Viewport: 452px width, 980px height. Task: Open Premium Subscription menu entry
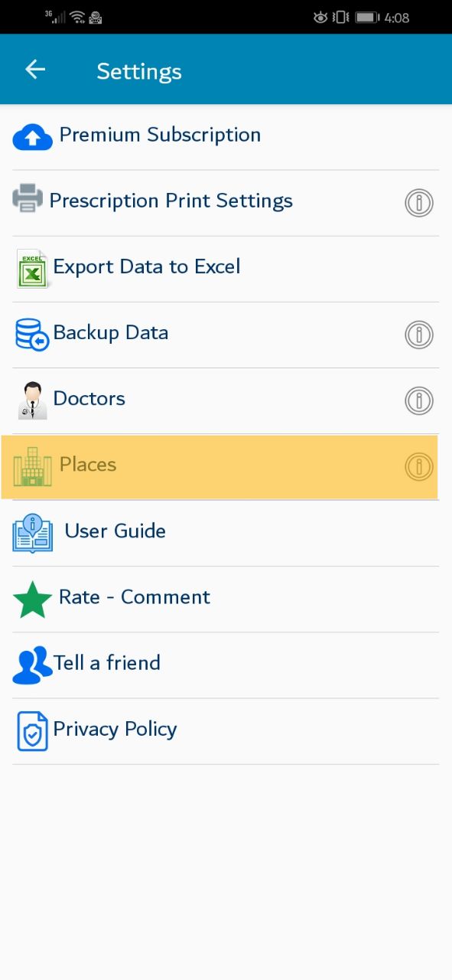coord(226,137)
